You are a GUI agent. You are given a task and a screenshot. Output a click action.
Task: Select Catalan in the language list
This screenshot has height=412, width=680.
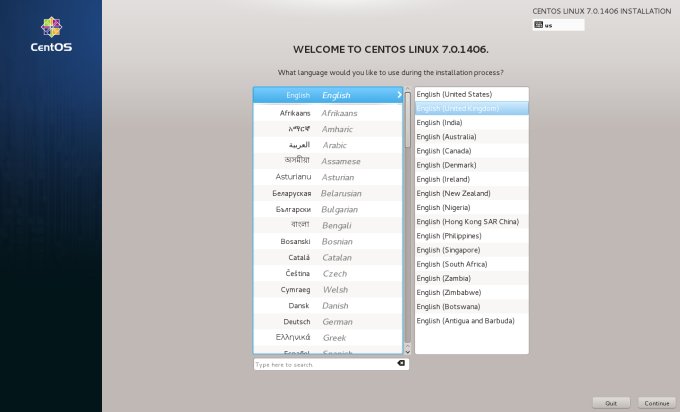328,257
